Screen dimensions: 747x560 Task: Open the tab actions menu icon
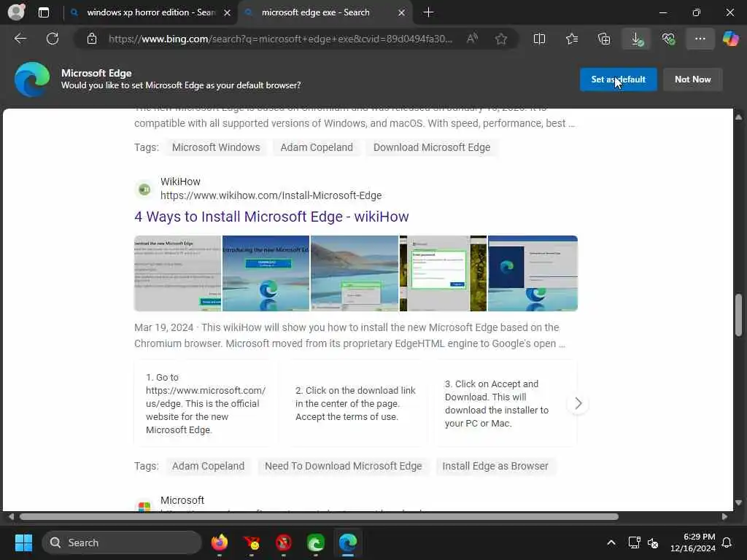click(x=43, y=12)
